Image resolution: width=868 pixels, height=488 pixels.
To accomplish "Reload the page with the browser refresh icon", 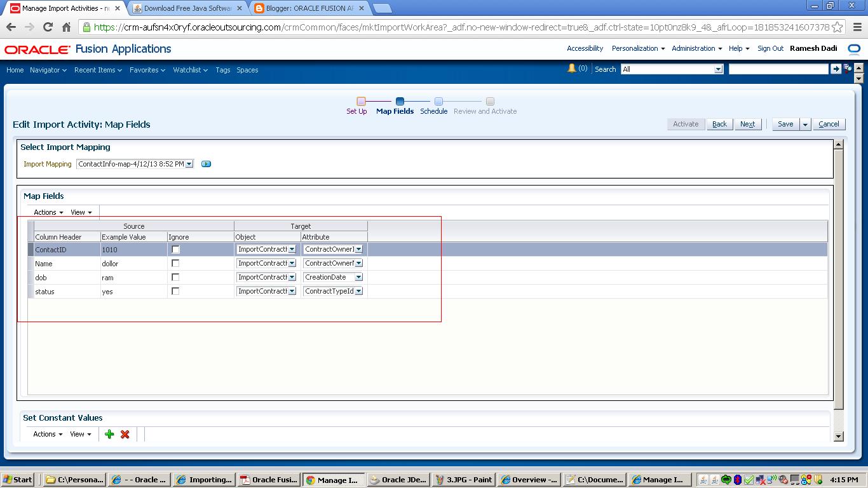I will click(x=48, y=27).
